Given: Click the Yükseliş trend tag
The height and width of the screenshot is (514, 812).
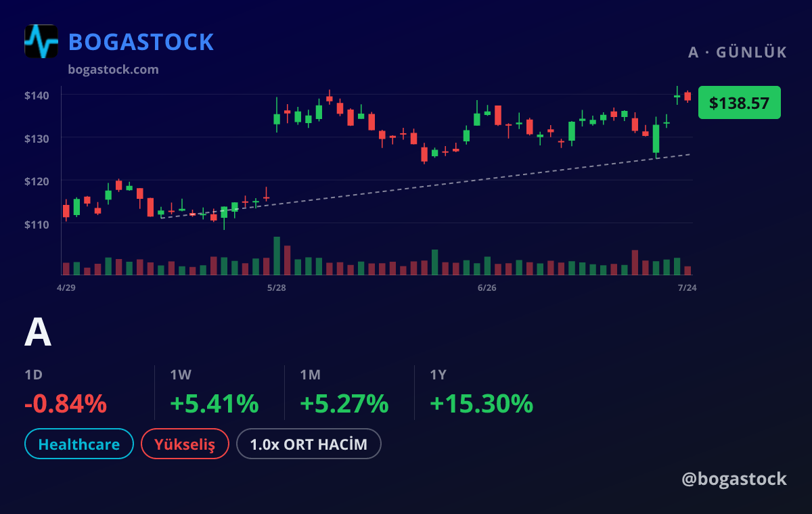Looking at the screenshot, I should 185,444.
